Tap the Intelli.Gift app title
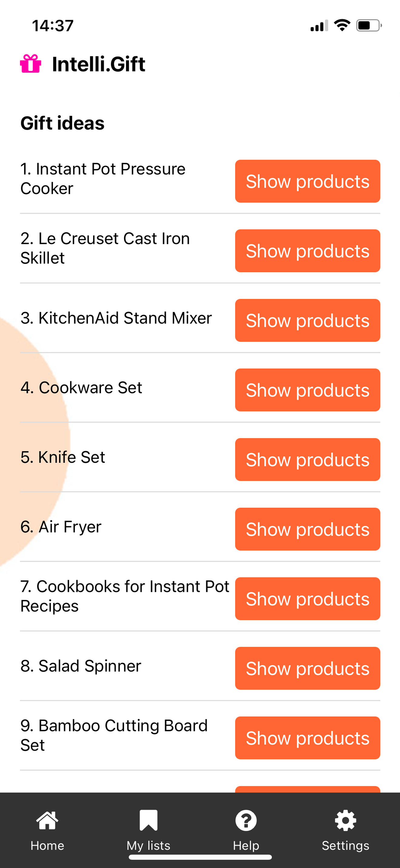Viewport: 400px width, 868px height. tap(98, 64)
